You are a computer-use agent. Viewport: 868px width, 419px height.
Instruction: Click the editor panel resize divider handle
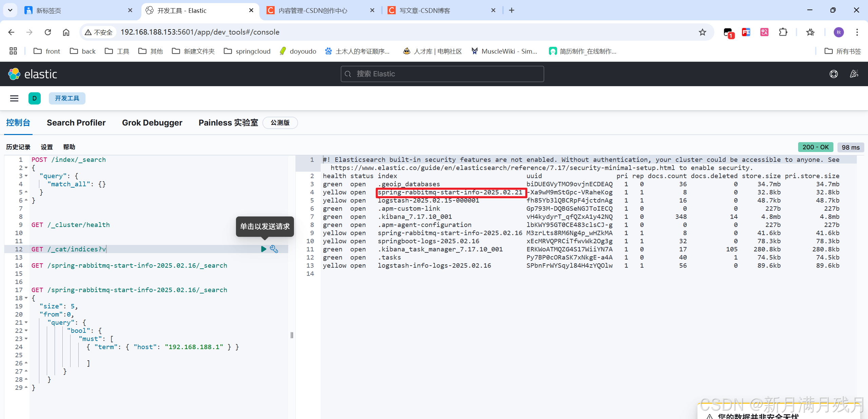pos(292,335)
